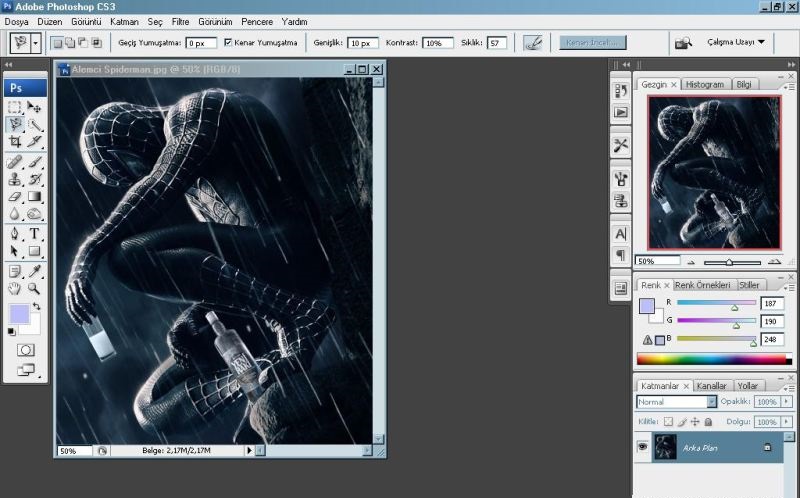The height and width of the screenshot is (498, 800).
Task: Open the Dosya menu
Action: coord(16,22)
